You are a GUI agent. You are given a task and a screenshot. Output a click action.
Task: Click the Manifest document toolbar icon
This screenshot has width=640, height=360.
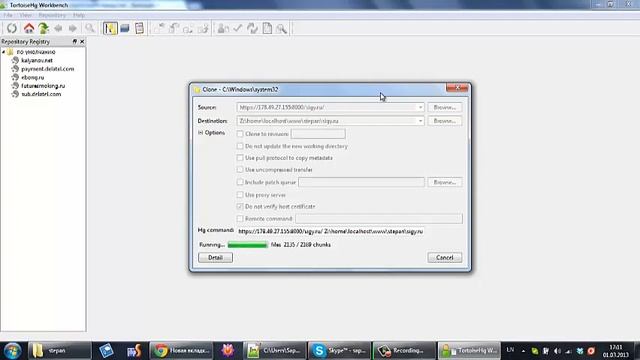pos(267,28)
